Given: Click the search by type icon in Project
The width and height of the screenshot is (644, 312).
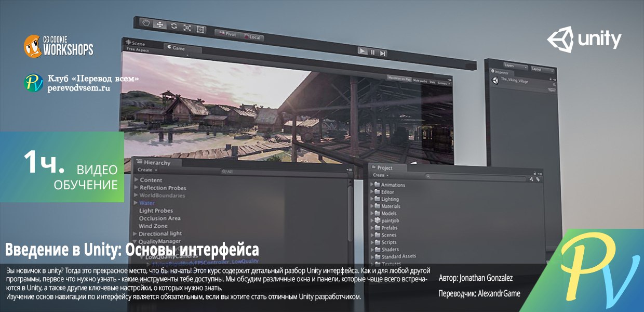Looking at the screenshot, I should (x=531, y=179).
